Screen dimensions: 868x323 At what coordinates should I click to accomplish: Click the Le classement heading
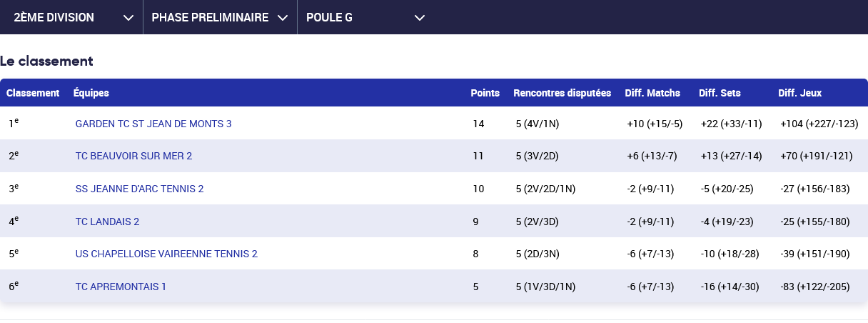(46, 61)
